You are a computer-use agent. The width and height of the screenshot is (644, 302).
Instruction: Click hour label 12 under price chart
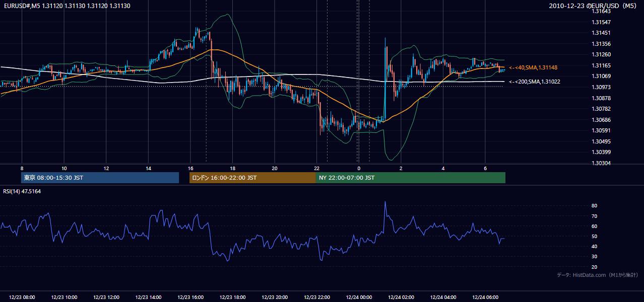[x=106, y=168]
